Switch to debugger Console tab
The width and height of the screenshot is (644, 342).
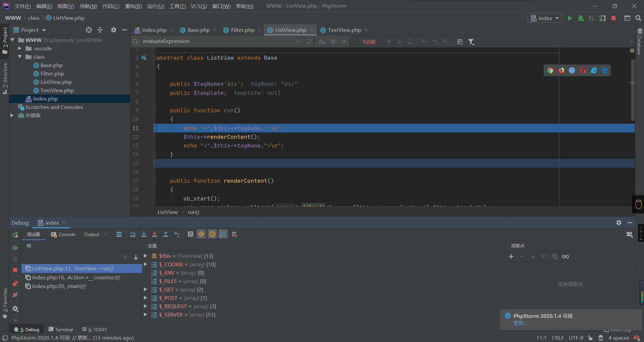coord(63,234)
